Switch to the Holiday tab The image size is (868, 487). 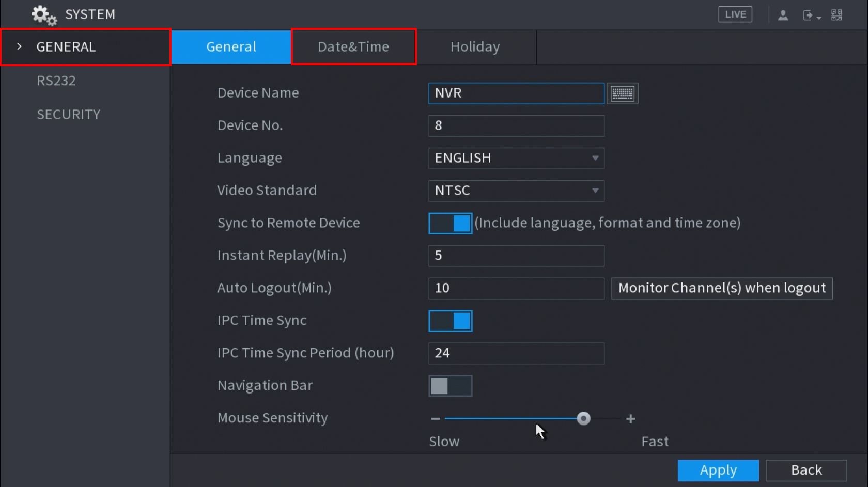coord(475,47)
